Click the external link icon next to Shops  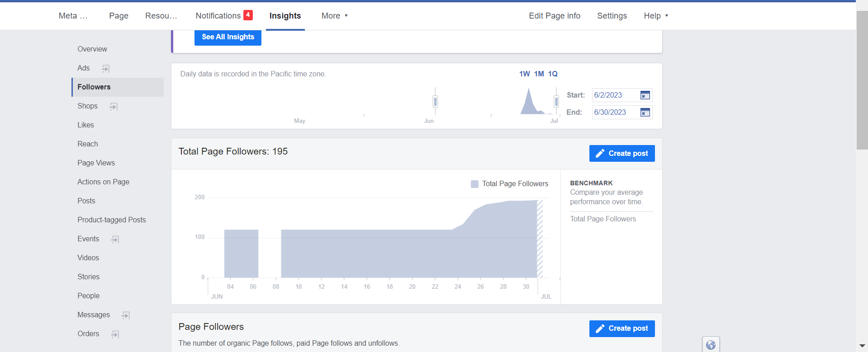[x=114, y=107]
